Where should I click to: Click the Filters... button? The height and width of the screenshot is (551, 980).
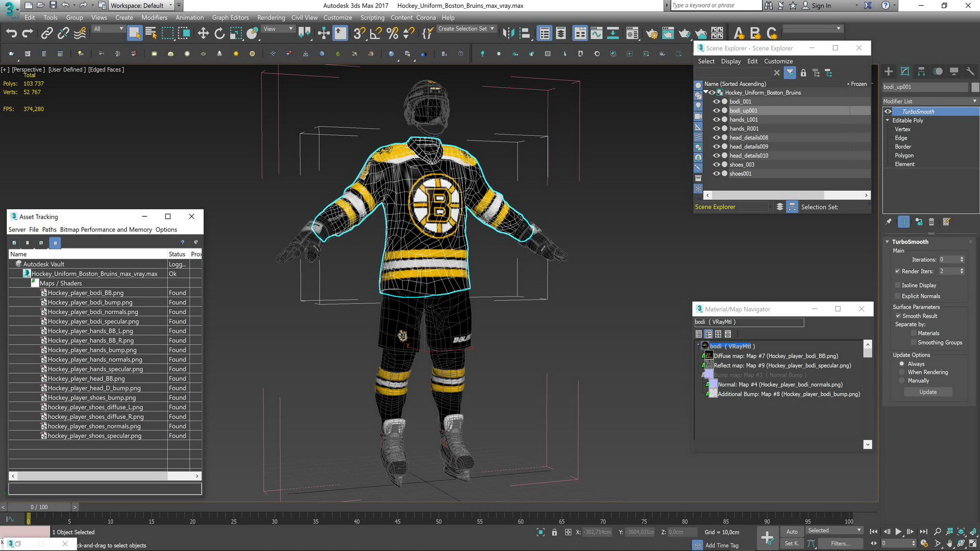(x=840, y=543)
